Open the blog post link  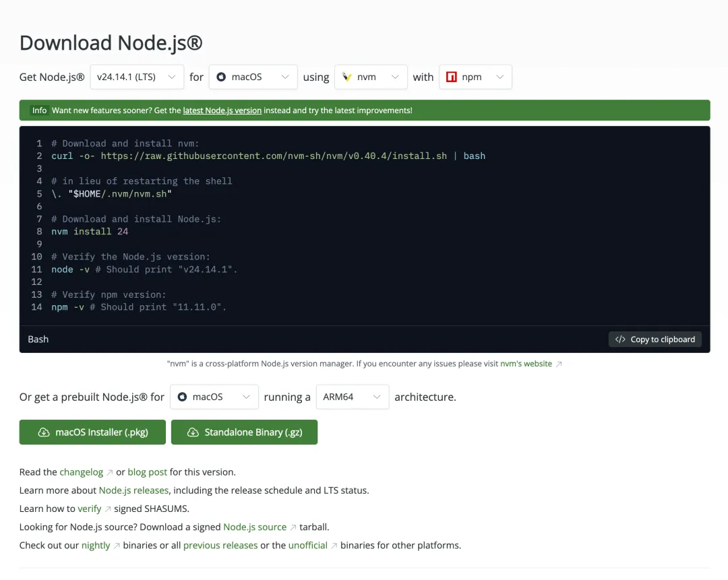pyautogui.click(x=147, y=472)
